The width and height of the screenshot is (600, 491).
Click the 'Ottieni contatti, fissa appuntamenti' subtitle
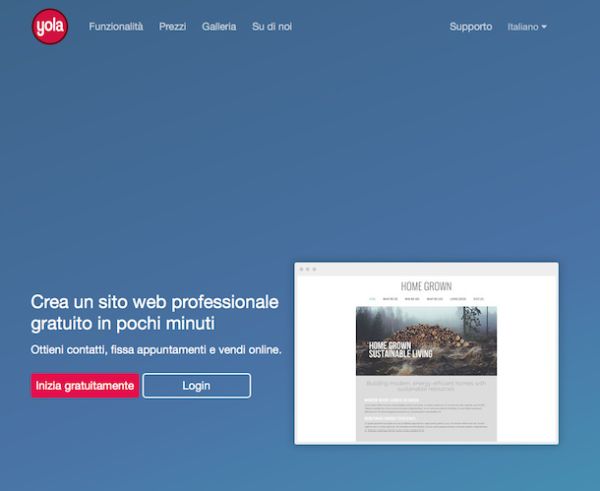click(x=156, y=350)
